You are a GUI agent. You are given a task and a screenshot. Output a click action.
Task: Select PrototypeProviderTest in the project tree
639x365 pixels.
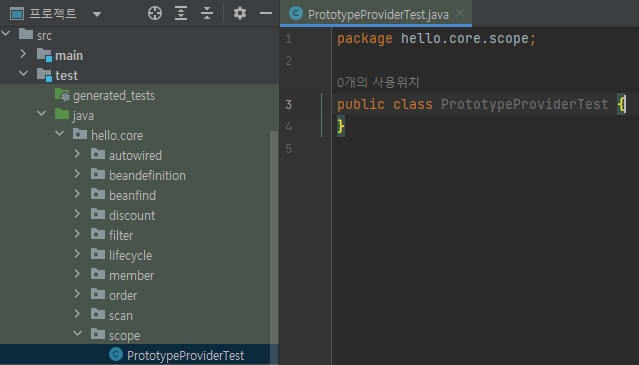point(185,356)
